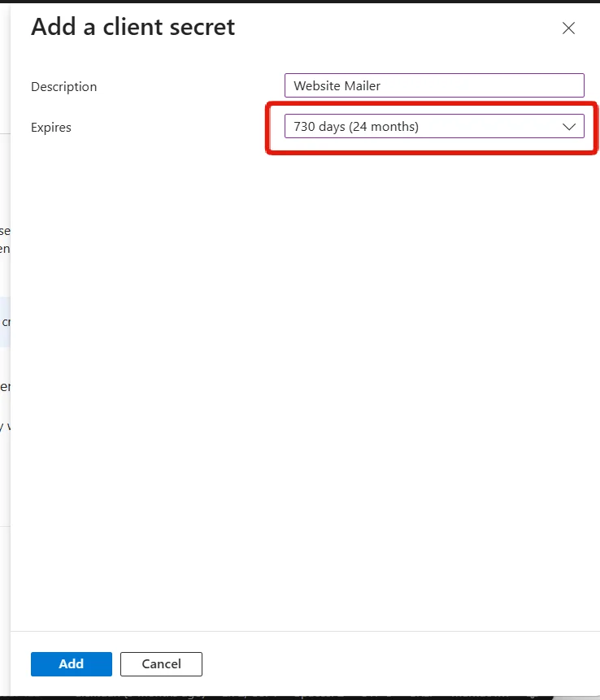Click the Cancel button
600x700 pixels.
[161, 664]
